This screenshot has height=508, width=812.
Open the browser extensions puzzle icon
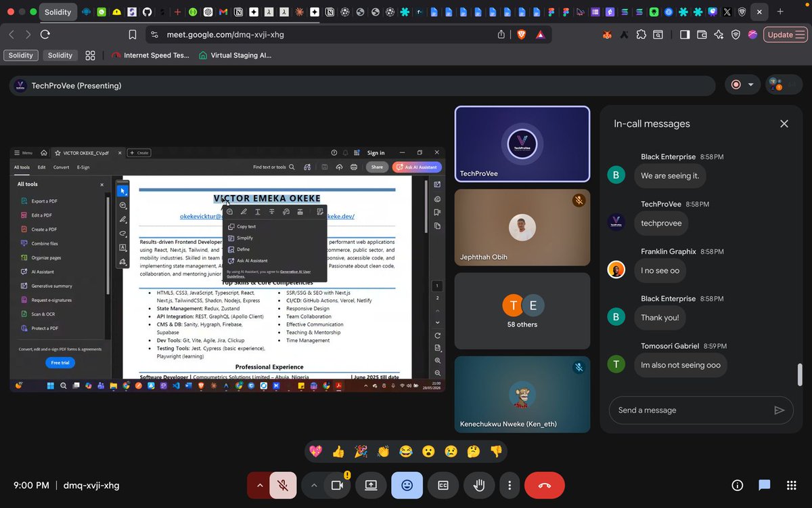(x=641, y=35)
